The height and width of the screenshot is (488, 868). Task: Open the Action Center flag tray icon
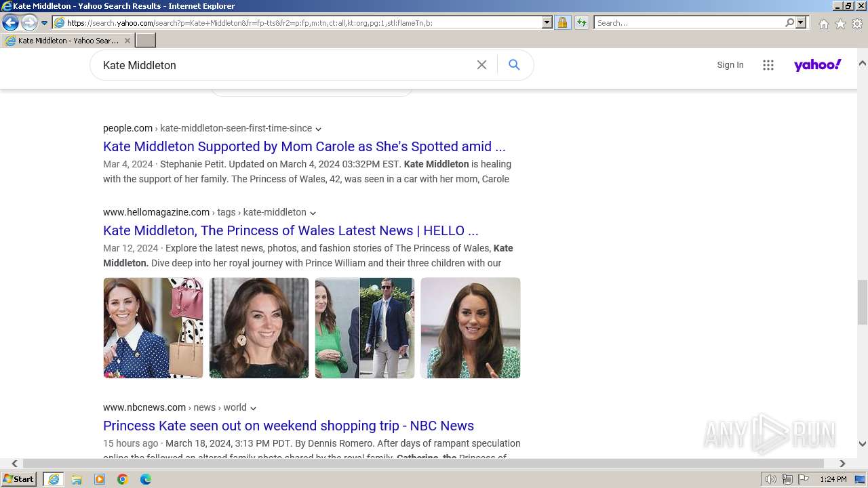[804, 479]
